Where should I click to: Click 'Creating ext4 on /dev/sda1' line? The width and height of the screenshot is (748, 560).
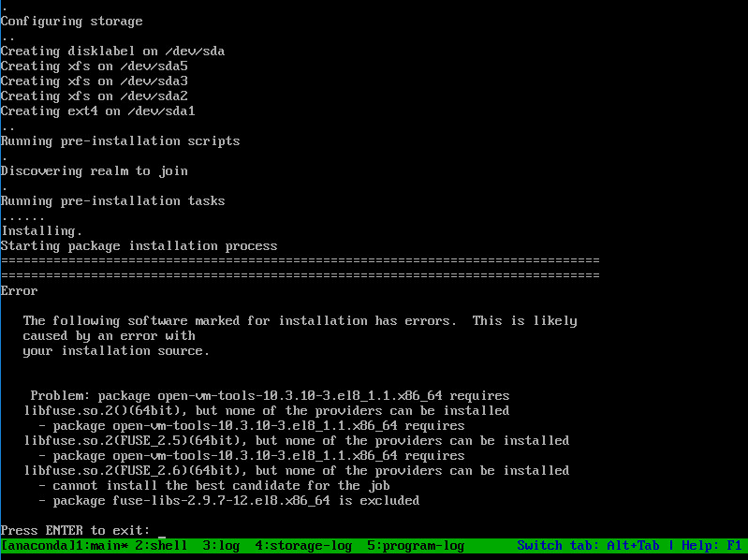[x=97, y=111]
